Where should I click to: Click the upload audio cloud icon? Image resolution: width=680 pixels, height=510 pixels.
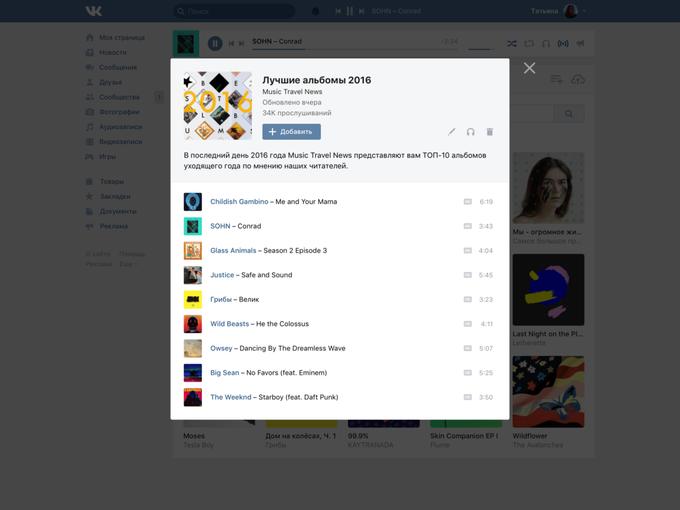578,79
